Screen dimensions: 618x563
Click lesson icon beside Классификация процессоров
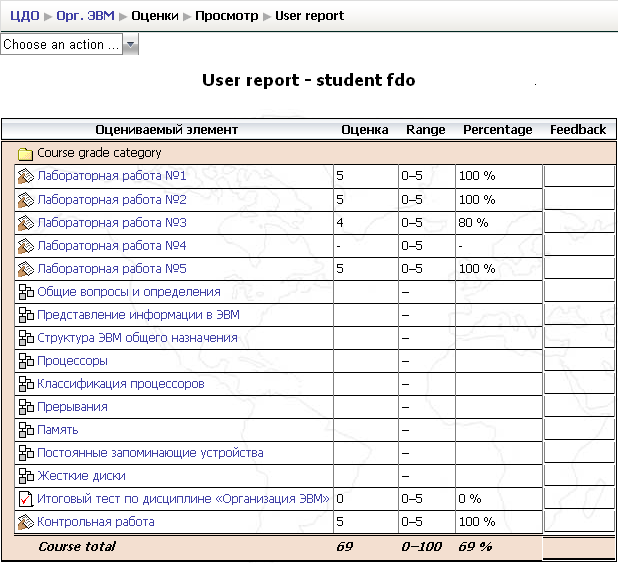pos(26,384)
